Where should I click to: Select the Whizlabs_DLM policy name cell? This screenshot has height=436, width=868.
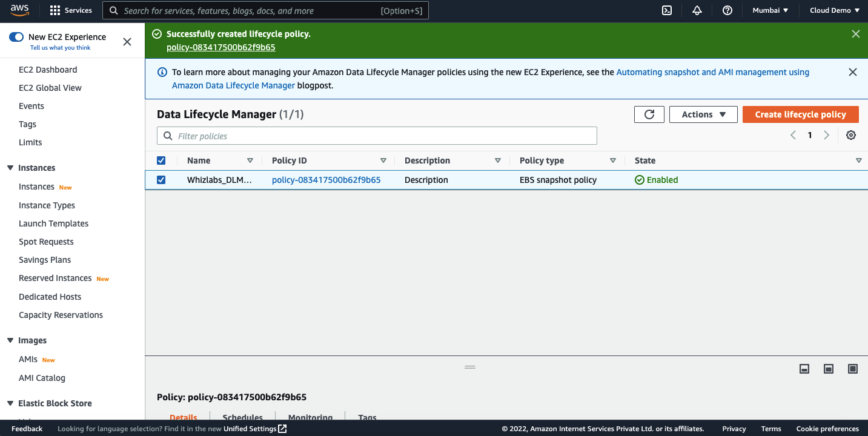click(220, 180)
